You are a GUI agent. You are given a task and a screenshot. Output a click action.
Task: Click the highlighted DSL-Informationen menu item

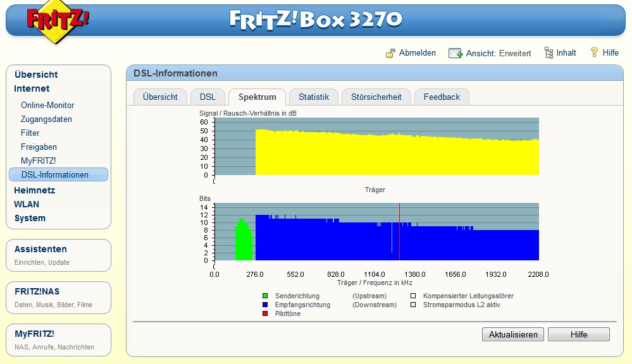tap(58, 175)
